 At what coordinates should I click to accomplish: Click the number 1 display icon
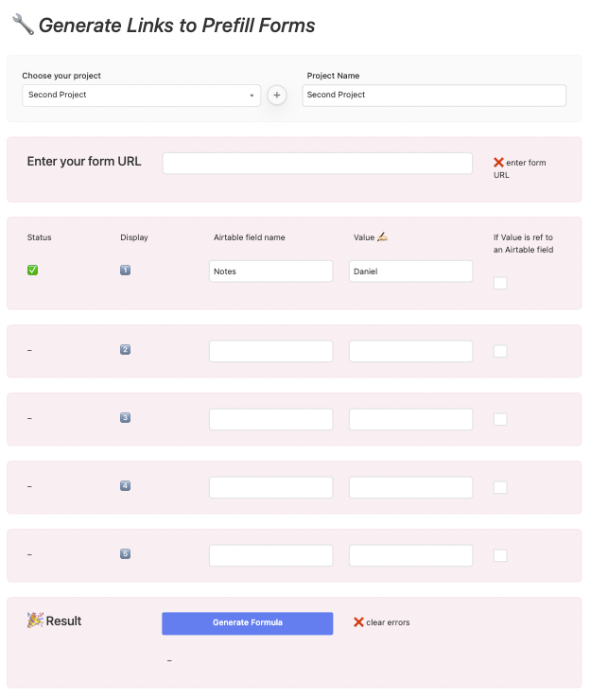126,271
